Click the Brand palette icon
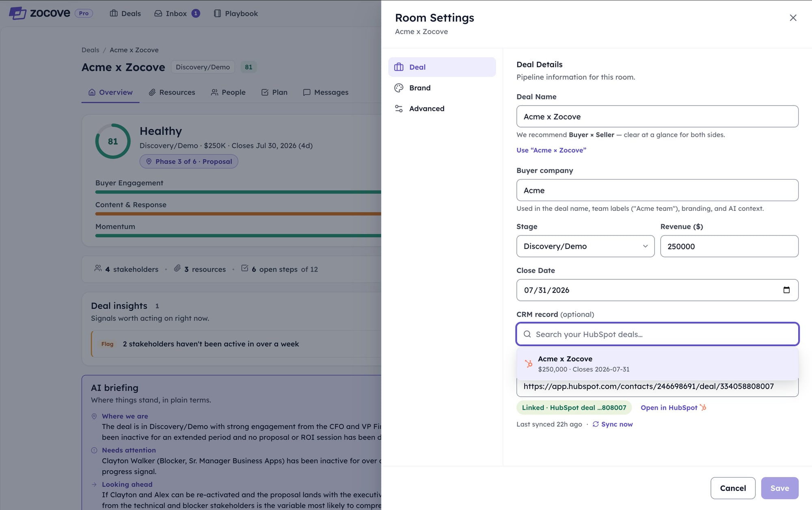Image resolution: width=812 pixels, height=510 pixels. 399,88
